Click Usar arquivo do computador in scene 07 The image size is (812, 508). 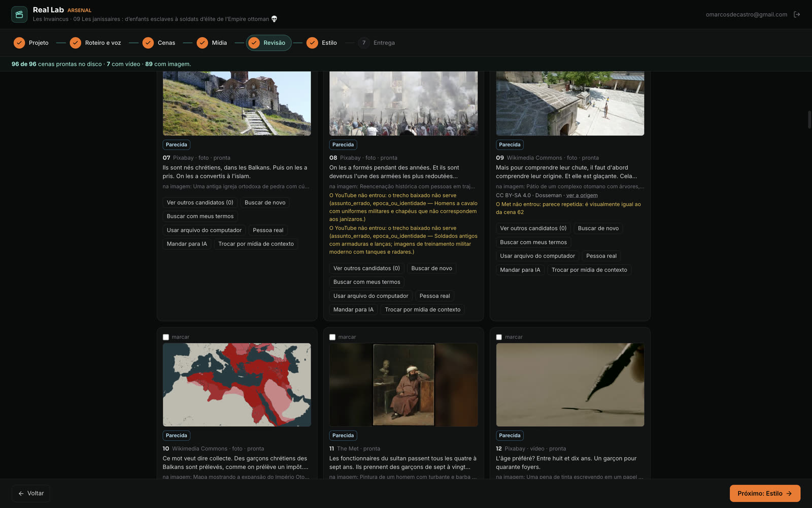point(204,230)
